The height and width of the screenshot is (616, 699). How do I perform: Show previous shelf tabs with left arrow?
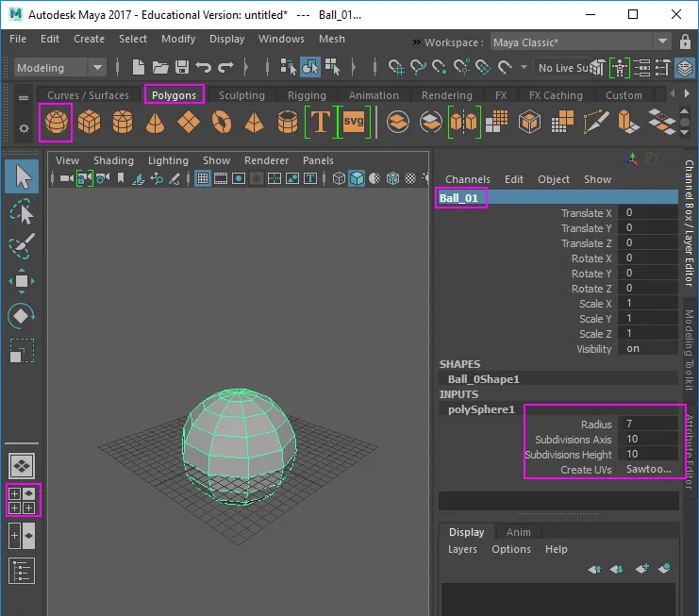pyautogui.click(x=673, y=93)
